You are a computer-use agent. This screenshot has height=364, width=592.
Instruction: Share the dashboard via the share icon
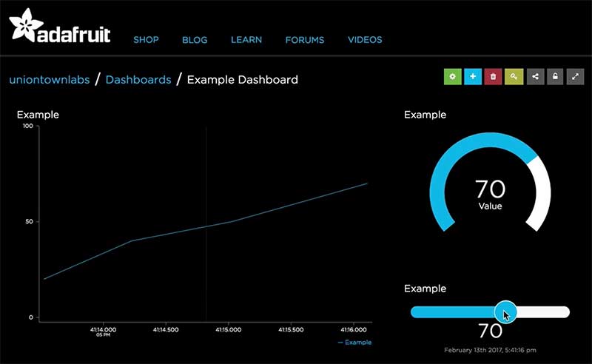tap(534, 76)
